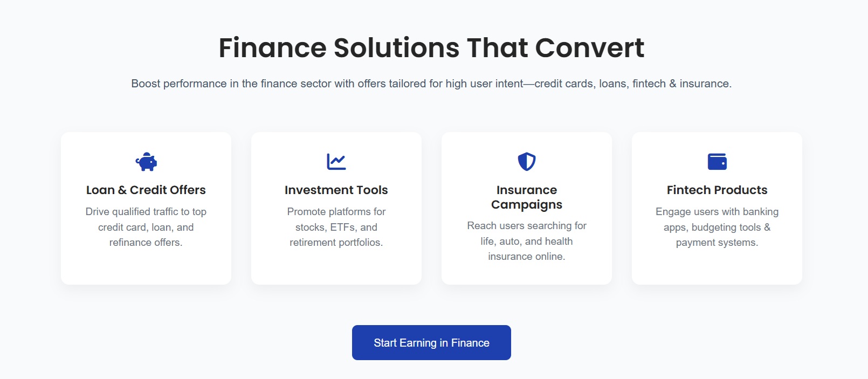The image size is (868, 379).
Task: Click the line chart icon
Action: (x=336, y=162)
